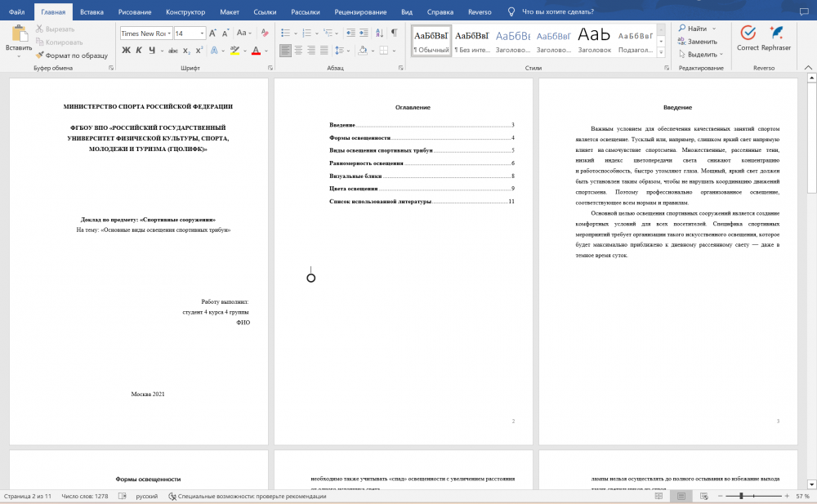The width and height of the screenshot is (817, 504).
Task: Toggle Justify paragraph alignment
Action: point(324,51)
